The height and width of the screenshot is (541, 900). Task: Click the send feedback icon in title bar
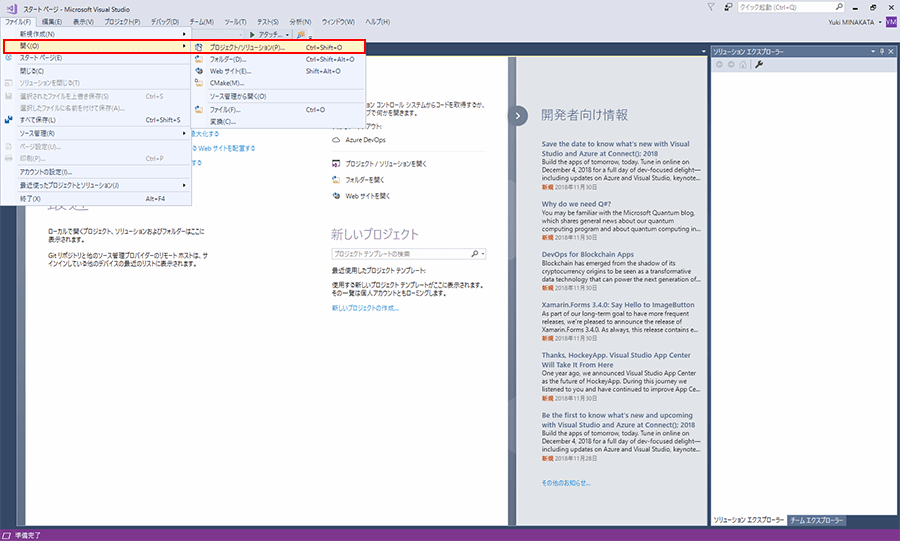click(728, 7)
